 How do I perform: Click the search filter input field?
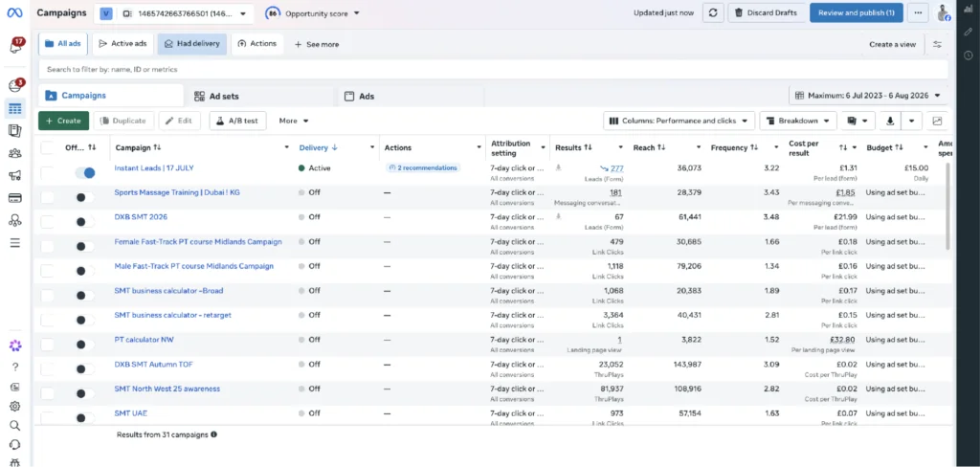coord(495,70)
